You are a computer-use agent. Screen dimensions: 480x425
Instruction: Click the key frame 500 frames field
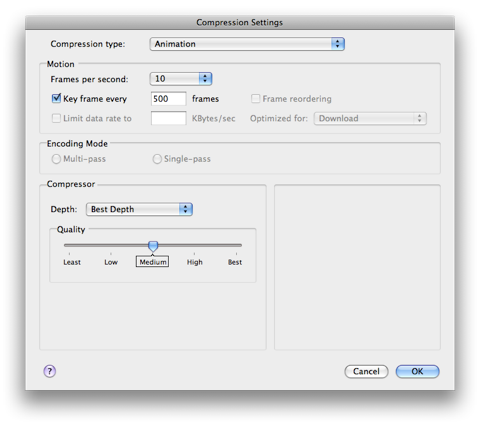(x=168, y=99)
